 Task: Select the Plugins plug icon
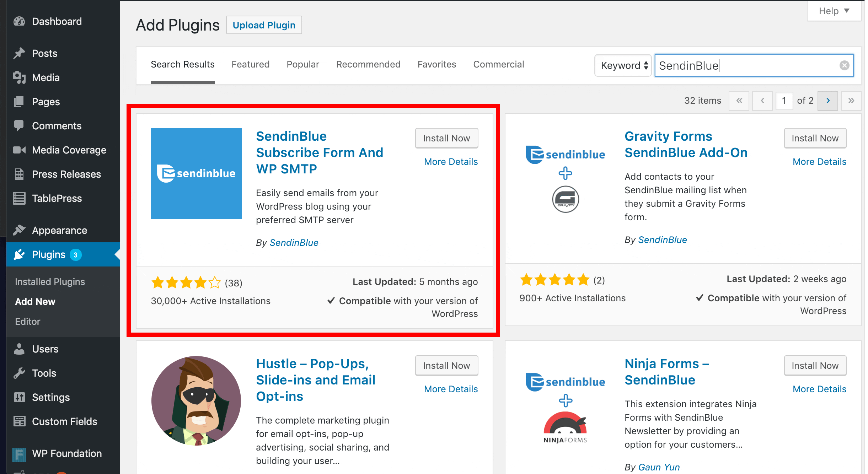click(x=20, y=254)
